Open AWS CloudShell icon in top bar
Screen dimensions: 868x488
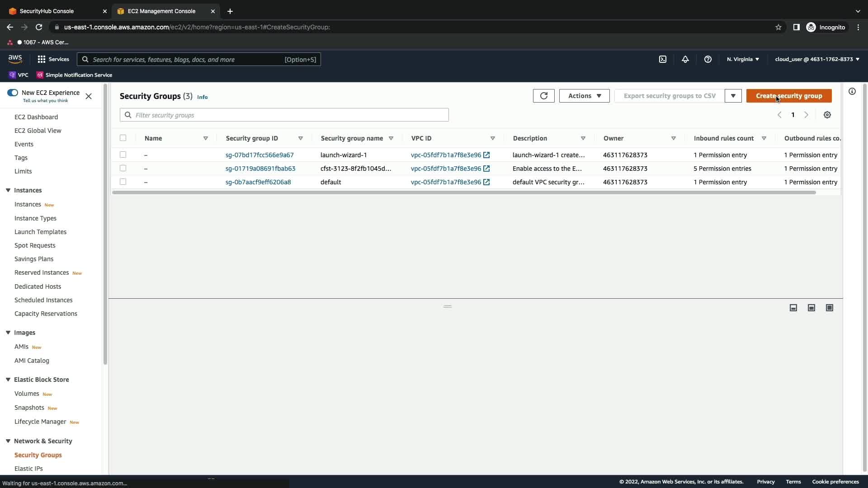coord(663,59)
